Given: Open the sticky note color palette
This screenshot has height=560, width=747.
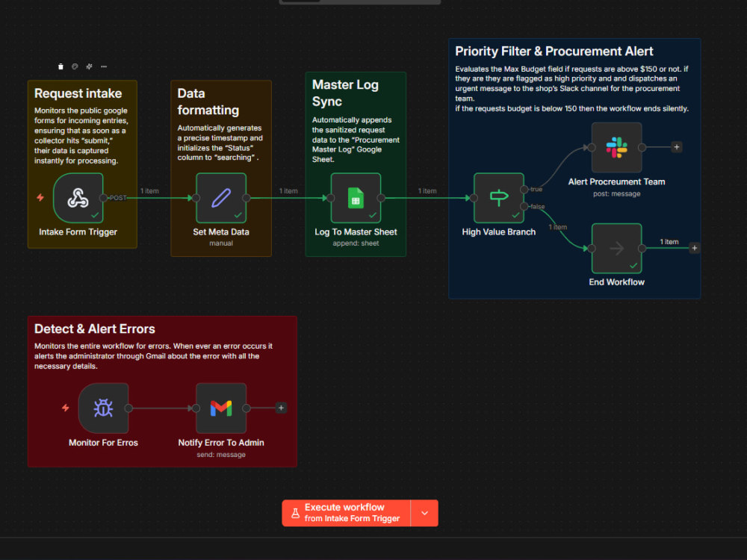Looking at the screenshot, I should point(75,66).
